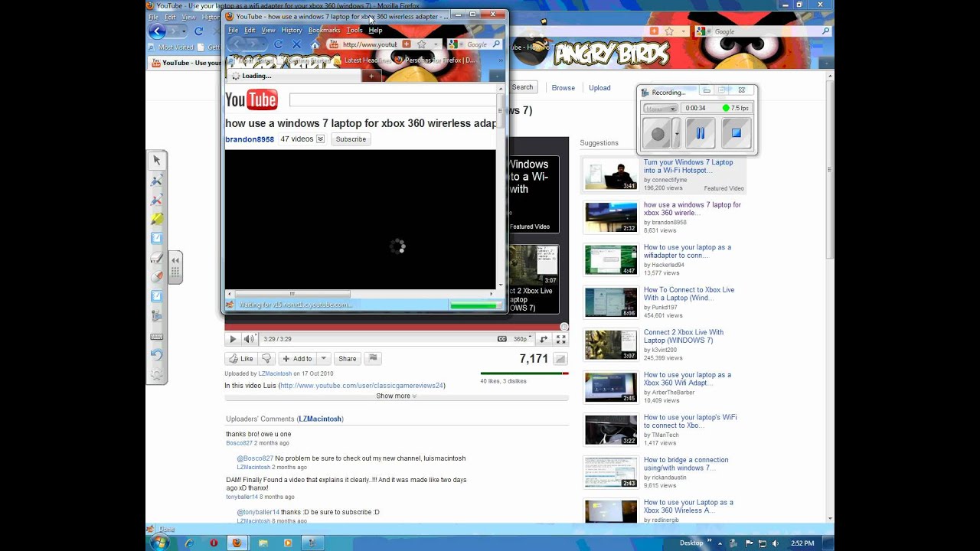The height and width of the screenshot is (551, 980).
Task: Click the Subscribe button
Action: 351,139
